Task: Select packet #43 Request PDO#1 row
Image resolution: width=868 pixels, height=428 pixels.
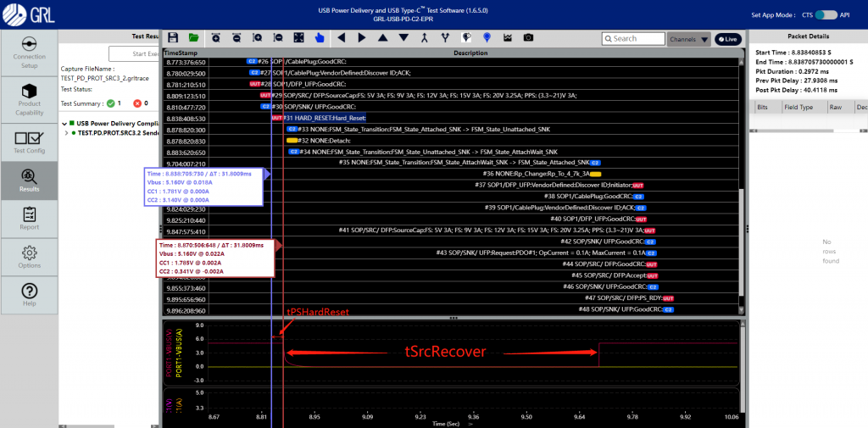Action: [451, 253]
